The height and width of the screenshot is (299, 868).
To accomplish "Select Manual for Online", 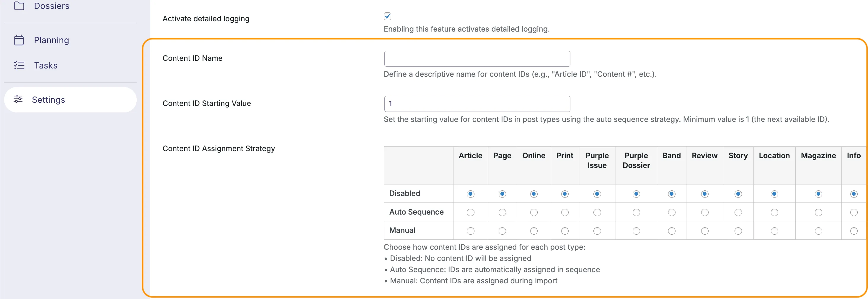I will point(534,231).
